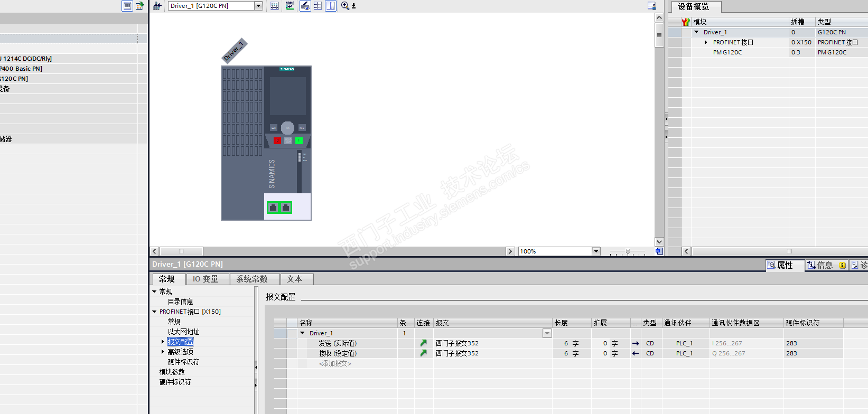This screenshot has height=414, width=868.
Task: Expand the PROFINET接口 row in device overview
Action: pos(706,42)
